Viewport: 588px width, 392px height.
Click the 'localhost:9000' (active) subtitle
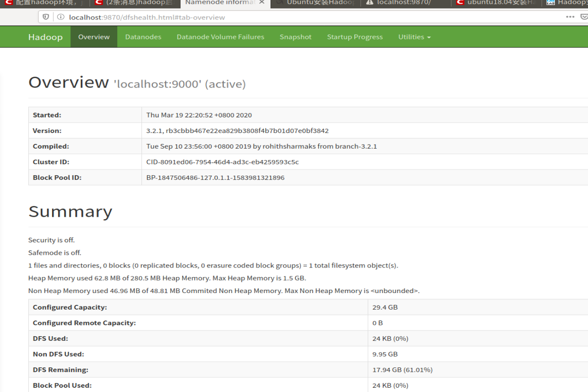coord(180,84)
